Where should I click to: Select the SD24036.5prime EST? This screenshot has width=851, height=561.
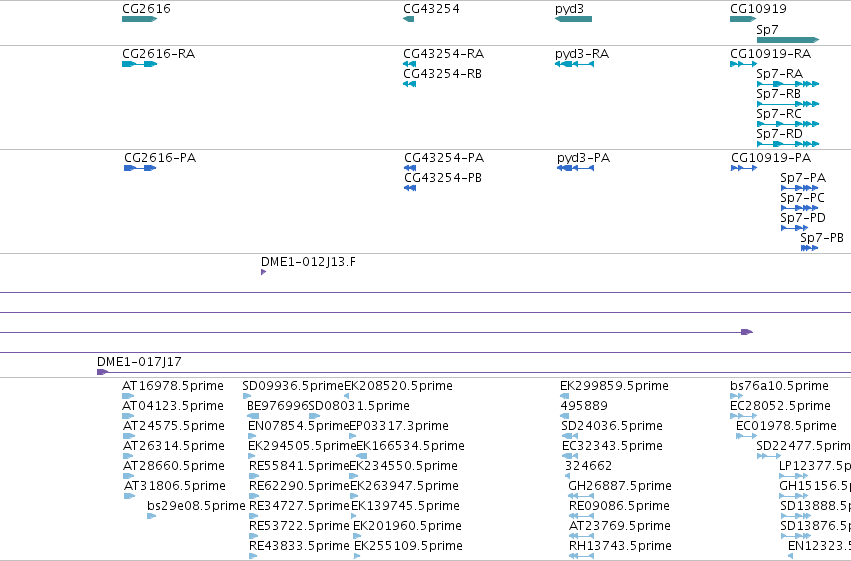[x=569, y=436]
